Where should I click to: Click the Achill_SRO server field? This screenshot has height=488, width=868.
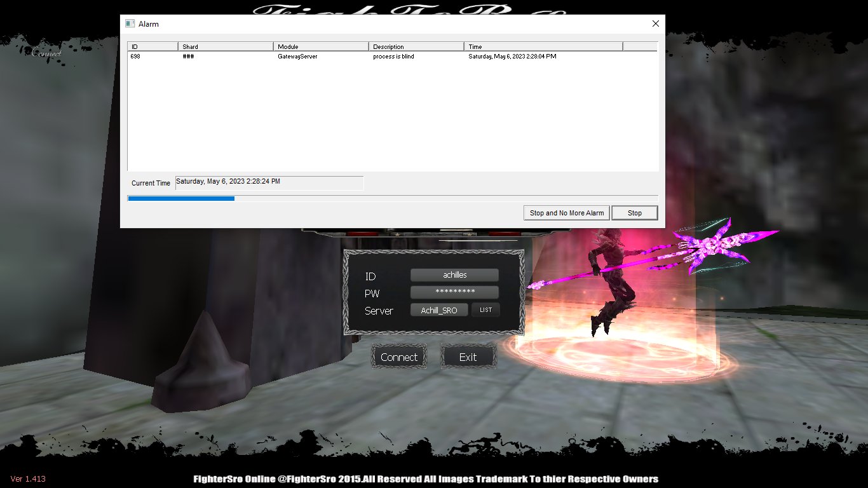[439, 310]
